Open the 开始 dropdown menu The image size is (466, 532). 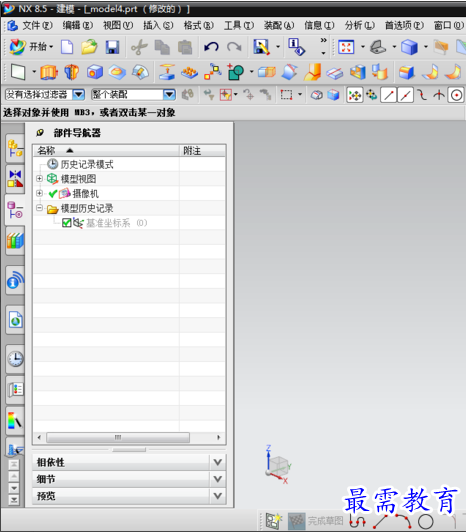(32, 47)
